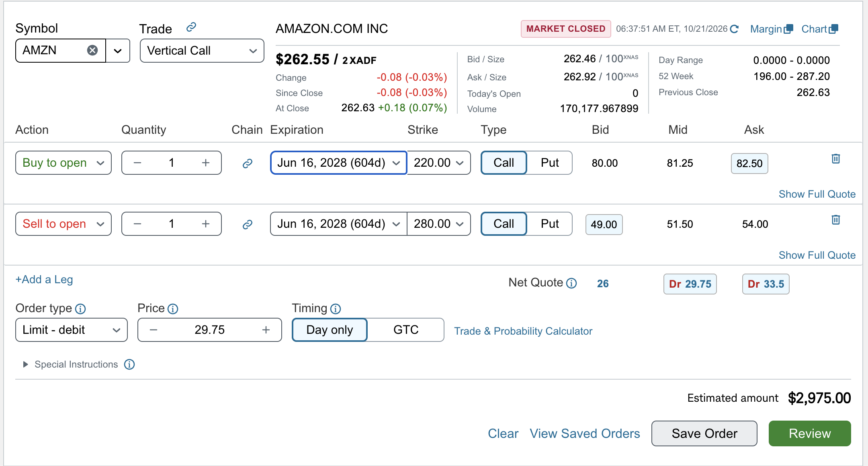This screenshot has height=466, width=868.
Task: Open the 280.00 strike dropdown
Action: coord(439,224)
